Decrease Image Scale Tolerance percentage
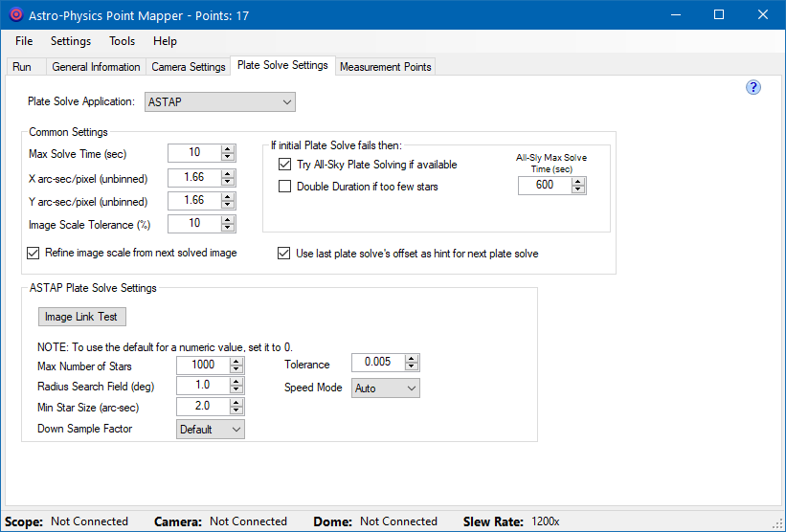The height and width of the screenshot is (532, 786). [x=228, y=228]
